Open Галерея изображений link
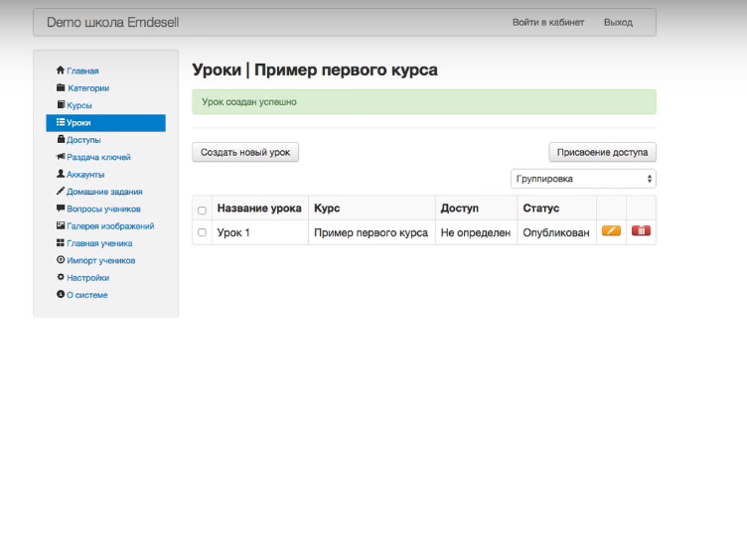 click(x=110, y=226)
